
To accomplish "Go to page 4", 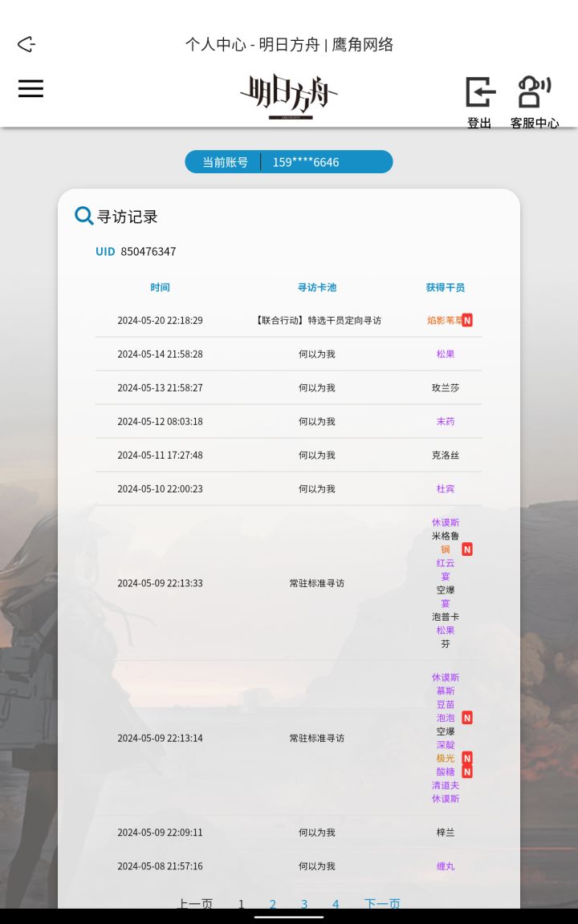I will (x=336, y=904).
